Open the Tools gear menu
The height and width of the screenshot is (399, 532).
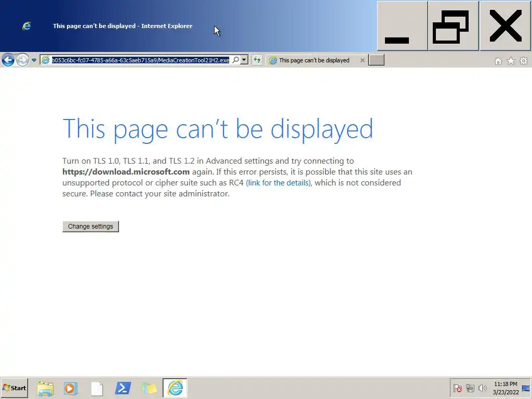coord(524,61)
